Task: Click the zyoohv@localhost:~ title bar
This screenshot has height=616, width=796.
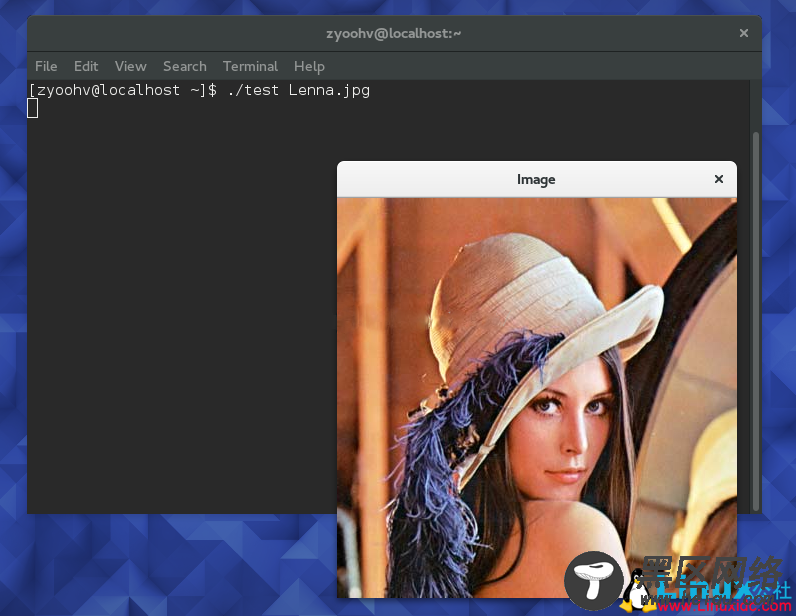Action: click(394, 34)
